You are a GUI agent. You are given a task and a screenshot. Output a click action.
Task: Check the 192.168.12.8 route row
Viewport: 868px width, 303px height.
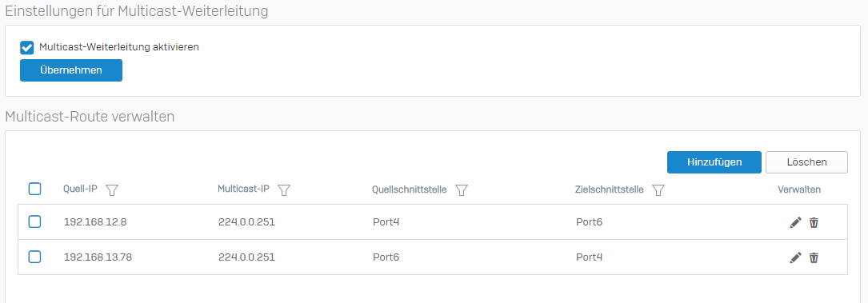click(34, 221)
